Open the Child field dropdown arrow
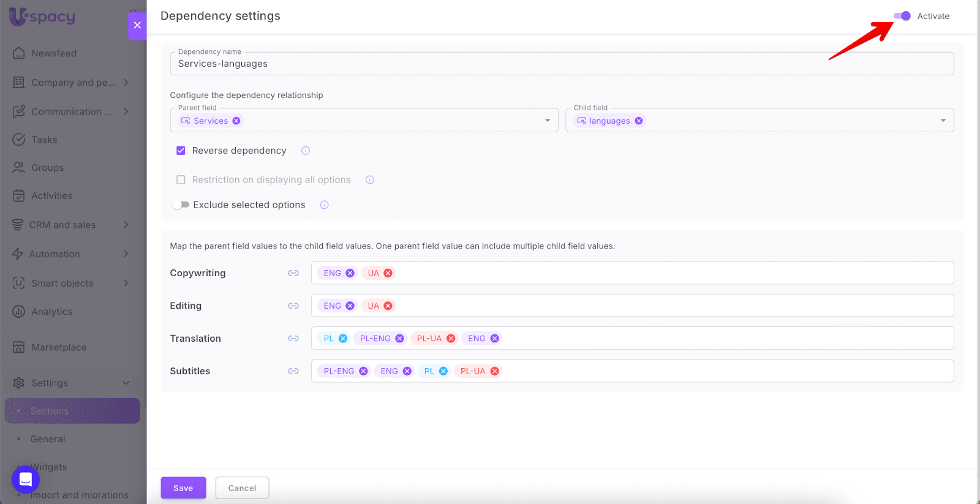 tap(943, 121)
